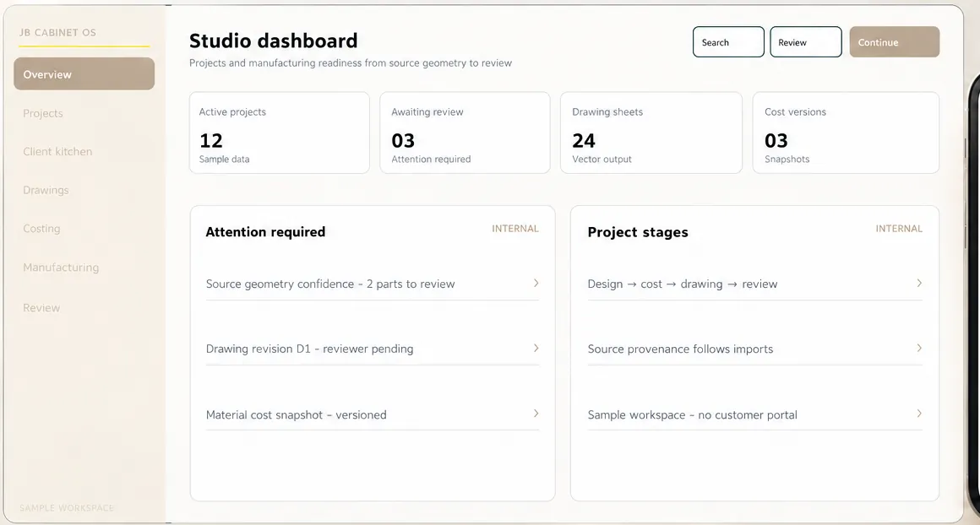Expand chevron for Drawing revision D1 row
Screen dimensions: 980x525
[536, 348]
